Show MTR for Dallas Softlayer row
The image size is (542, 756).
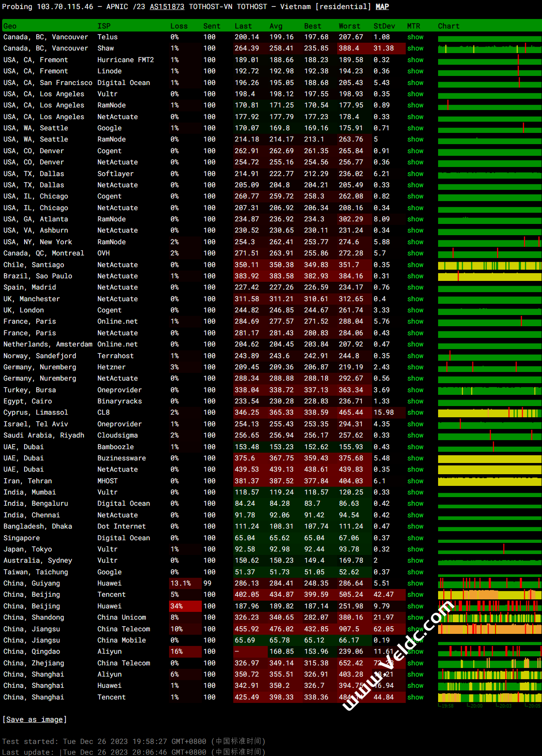coord(415,174)
